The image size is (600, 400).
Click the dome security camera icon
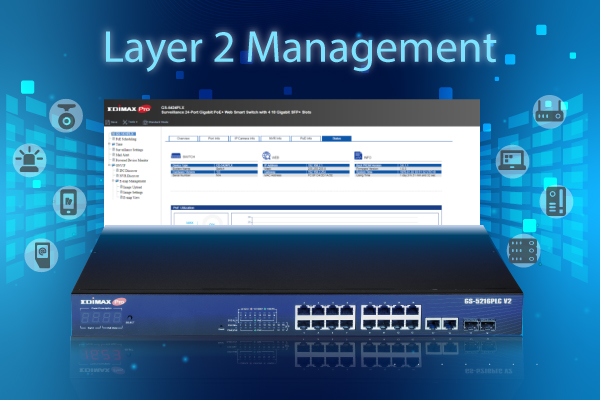point(66,116)
